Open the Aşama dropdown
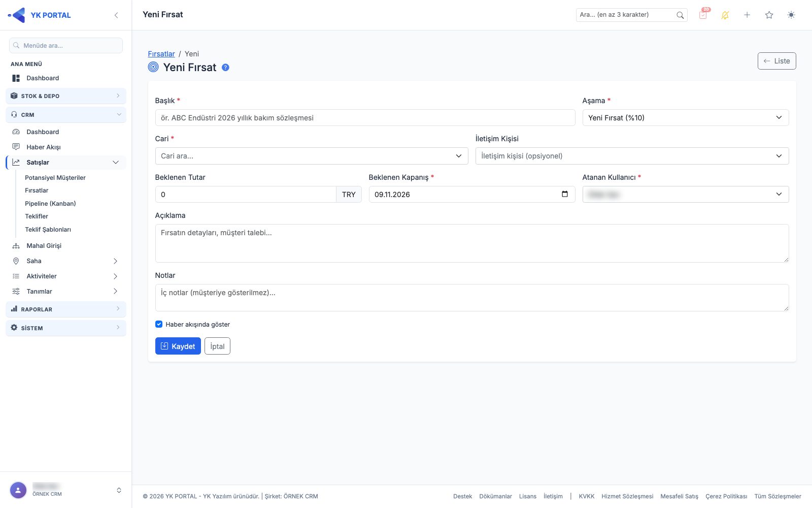This screenshot has width=812, height=508. coord(686,118)
